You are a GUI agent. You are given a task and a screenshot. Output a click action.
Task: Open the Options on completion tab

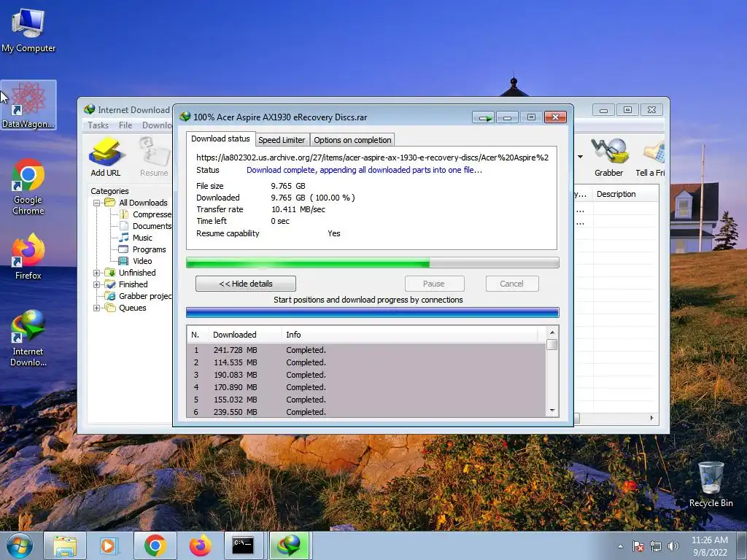(x=352, y=140)
